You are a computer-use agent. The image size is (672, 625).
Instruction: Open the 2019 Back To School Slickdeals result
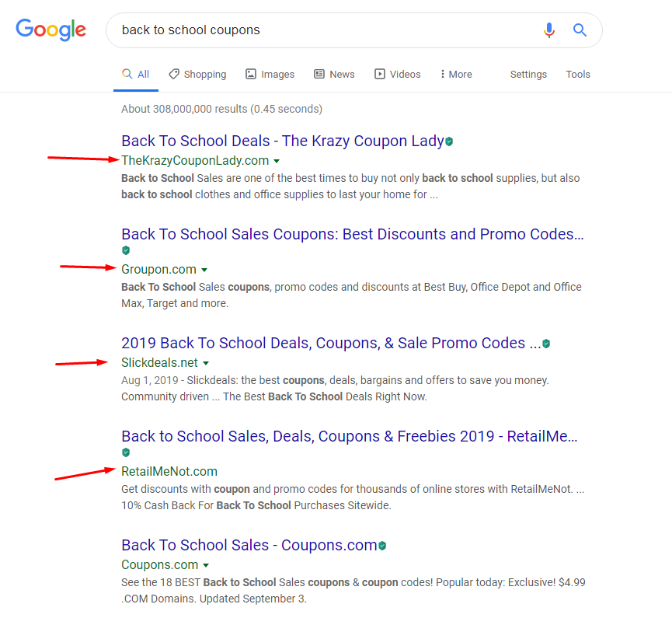click(326, 343)
